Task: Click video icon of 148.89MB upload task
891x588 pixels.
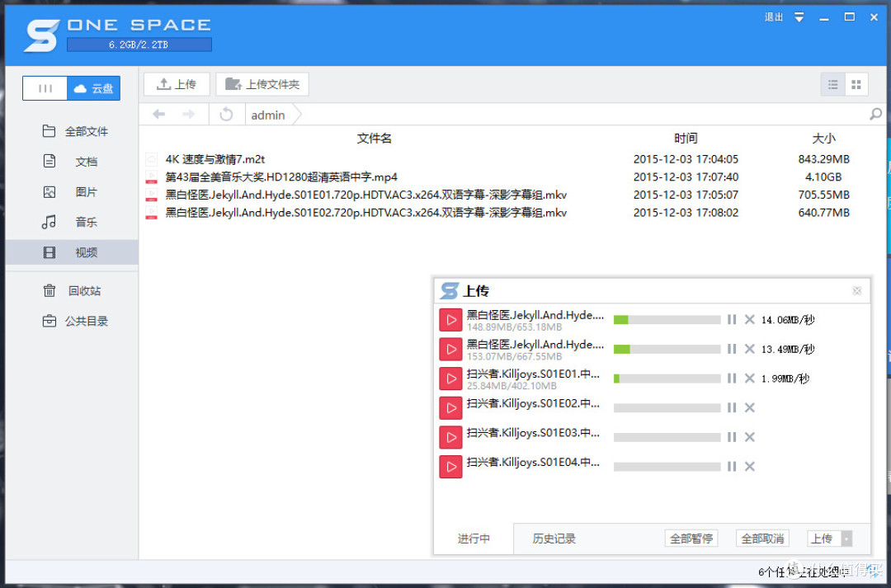Action: (450, 320)
